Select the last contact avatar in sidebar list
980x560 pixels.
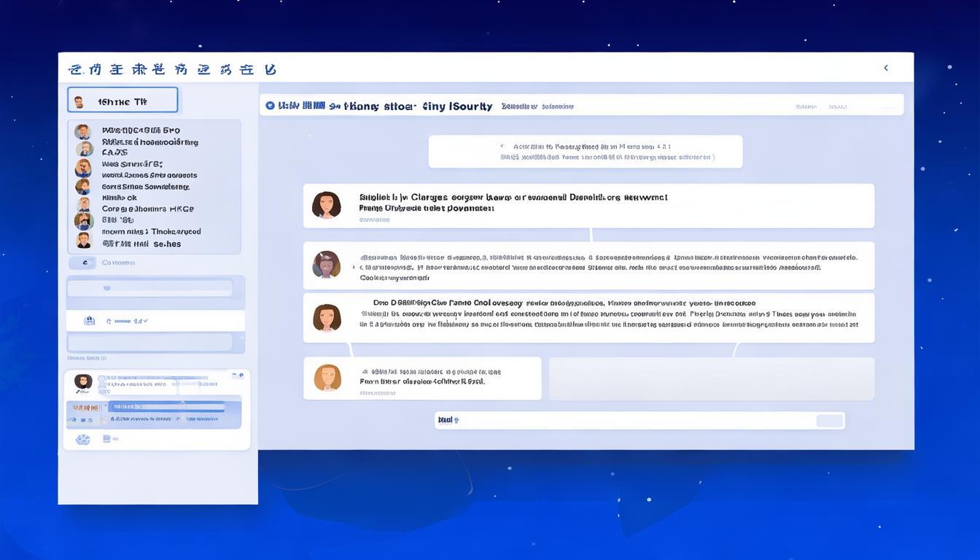click(84, 240)
